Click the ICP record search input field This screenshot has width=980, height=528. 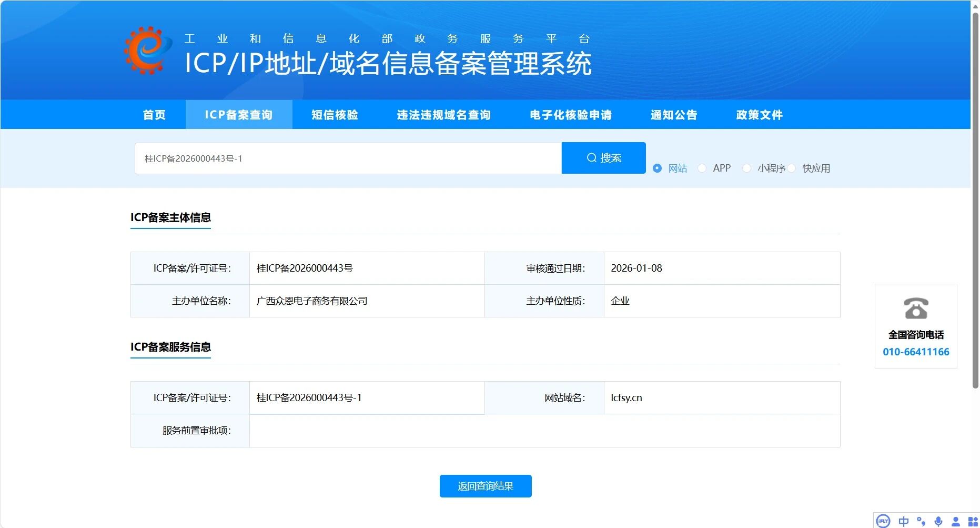pos(348,158)
